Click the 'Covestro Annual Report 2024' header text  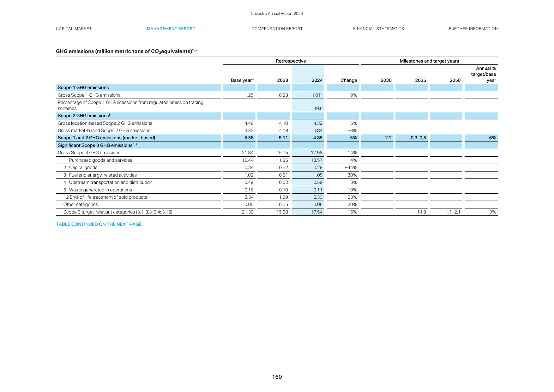tap(277, 14)
